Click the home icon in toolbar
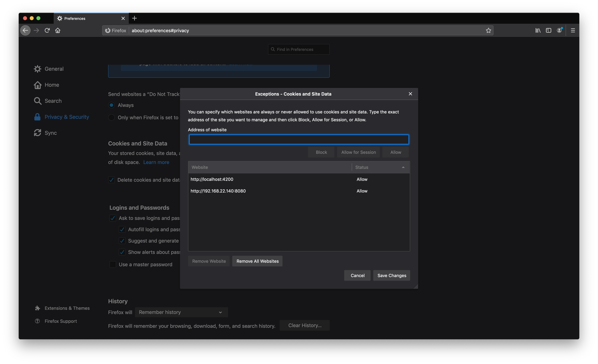The image size is (598, 364). click(x=58, y=30)
